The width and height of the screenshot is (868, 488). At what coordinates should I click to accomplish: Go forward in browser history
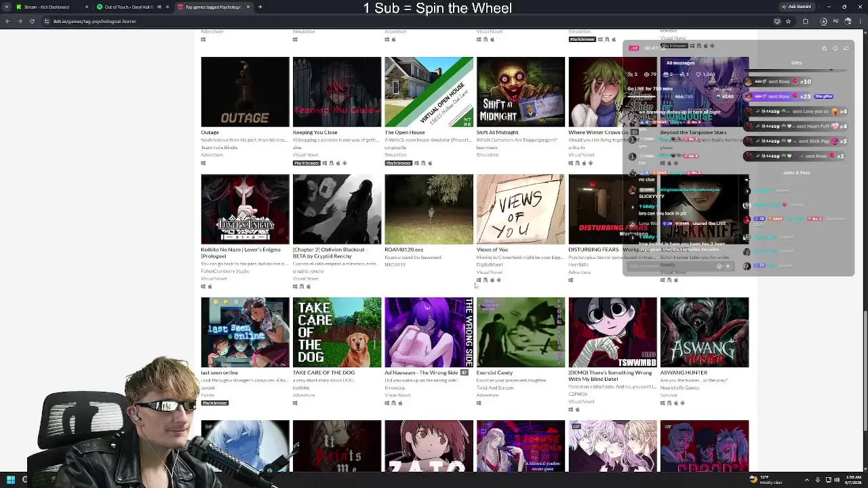click(x=20, y=21)
